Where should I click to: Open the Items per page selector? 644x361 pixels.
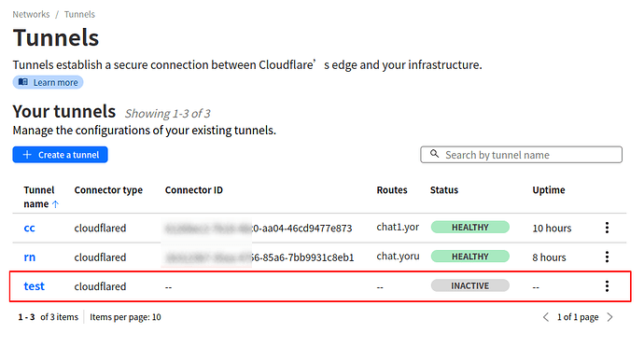[125, 317]
